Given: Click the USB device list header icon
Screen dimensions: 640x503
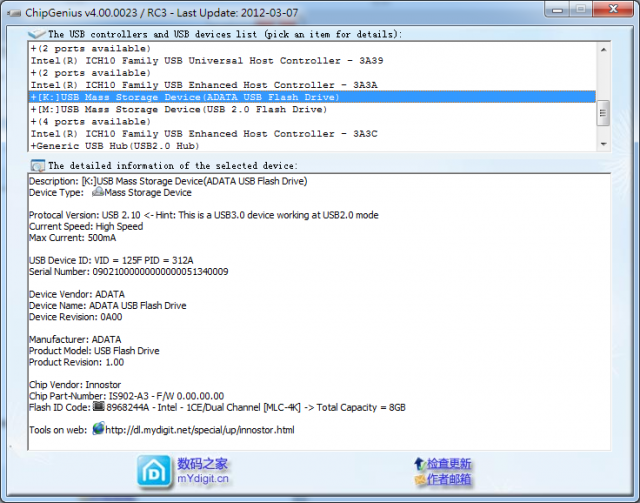Looking at the screenshot, I should (36, 34).
